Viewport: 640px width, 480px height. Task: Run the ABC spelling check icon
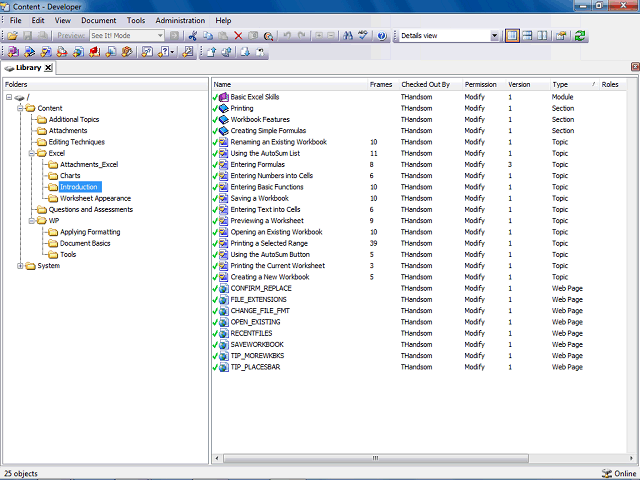click(363, 36)
